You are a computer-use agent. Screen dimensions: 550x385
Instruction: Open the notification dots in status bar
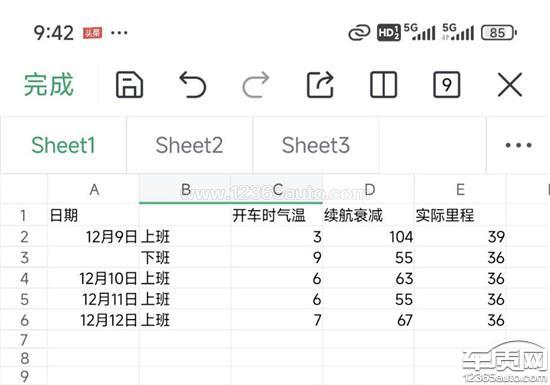(x=119, y=33)
